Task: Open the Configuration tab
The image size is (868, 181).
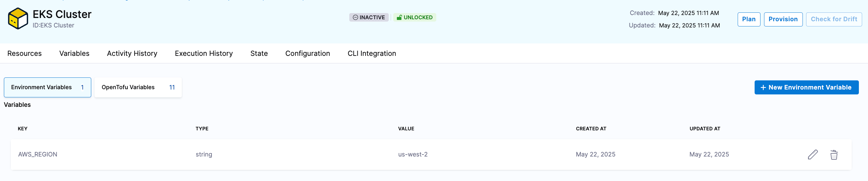Action: coord(307,53)
